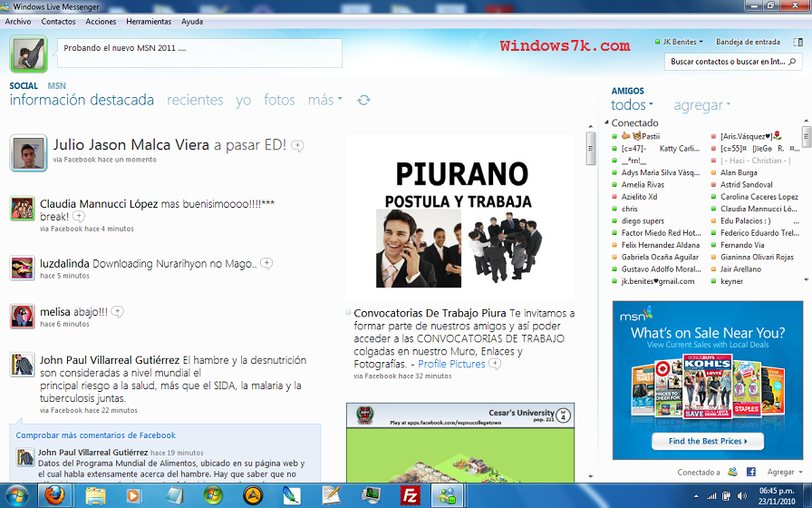Switch to the 'recientes' tab
Screen dimensions: 812x508
click(195, 101)
